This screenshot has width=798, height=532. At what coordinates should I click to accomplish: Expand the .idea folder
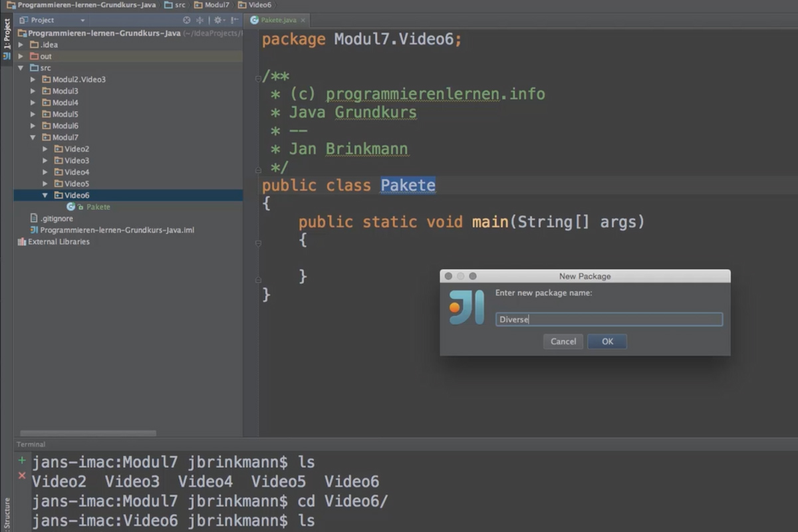pos(21,45)
